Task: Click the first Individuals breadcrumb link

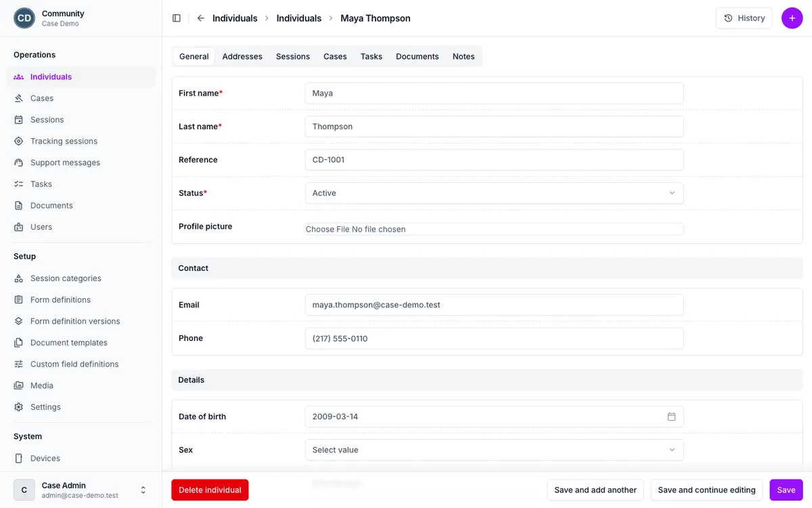Action: point(235,18)
